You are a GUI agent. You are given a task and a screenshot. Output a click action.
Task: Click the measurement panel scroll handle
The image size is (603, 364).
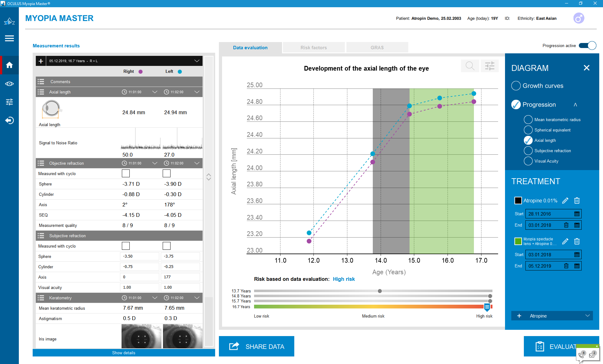(209, 177)
